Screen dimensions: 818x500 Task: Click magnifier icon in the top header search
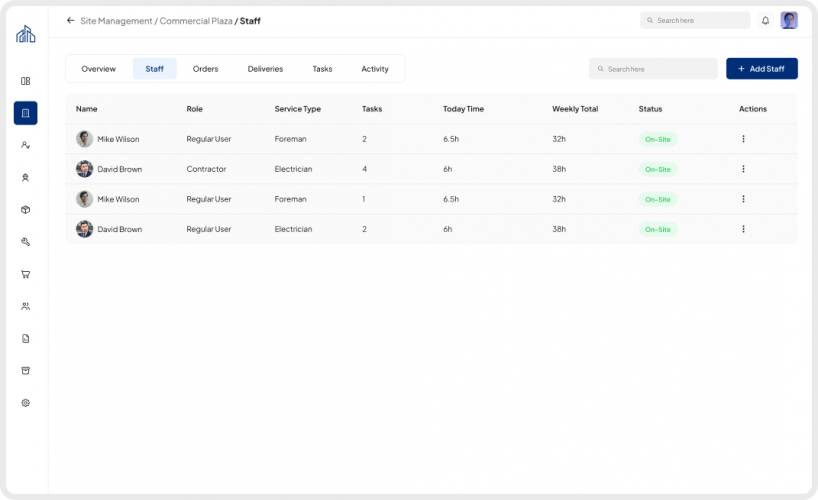pyautogui.click(x=650, y=20)
